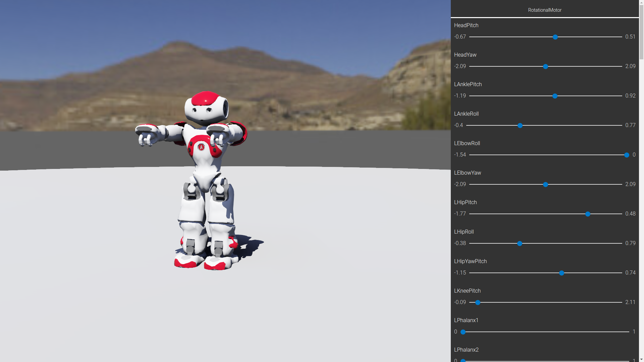This screenshot has width=644, height=362.
Task: Click the scrollbar up arrow
Action: coord(641,2)
